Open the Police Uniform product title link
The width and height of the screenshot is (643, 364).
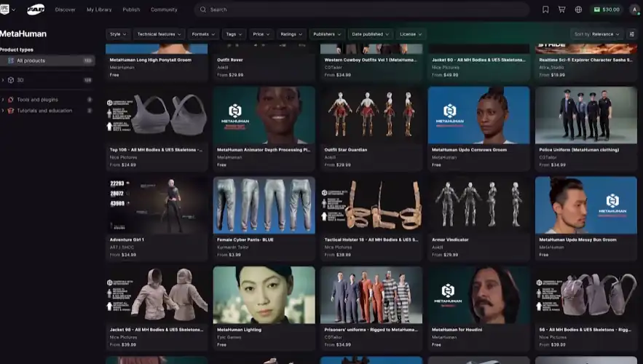click(579, 150)
